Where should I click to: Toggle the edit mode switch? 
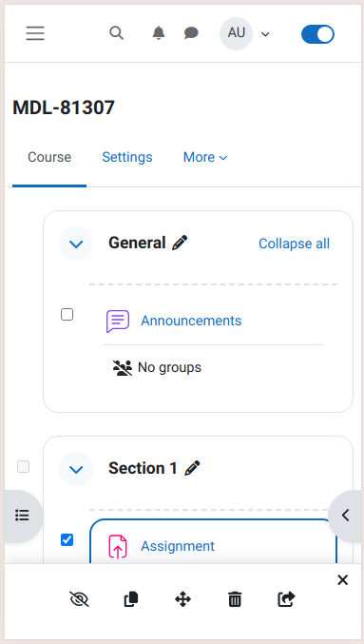tap(317, 34)
